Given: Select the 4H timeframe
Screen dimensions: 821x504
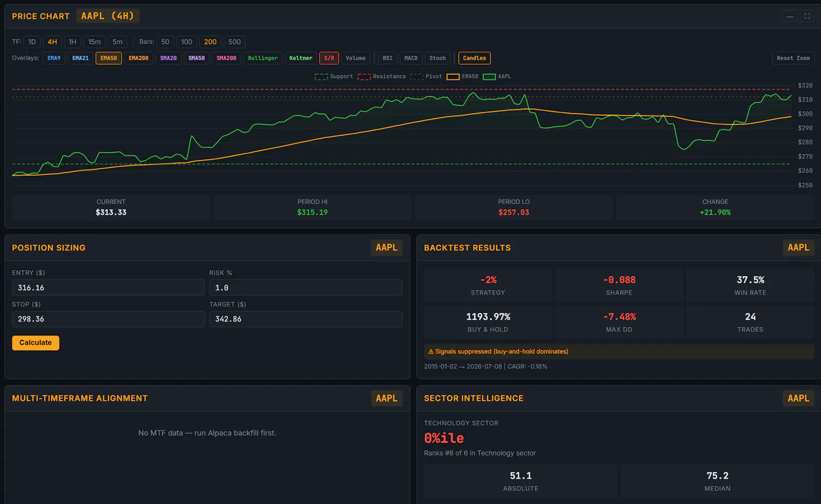Looking at the screenshot, I should pos(52,42).
